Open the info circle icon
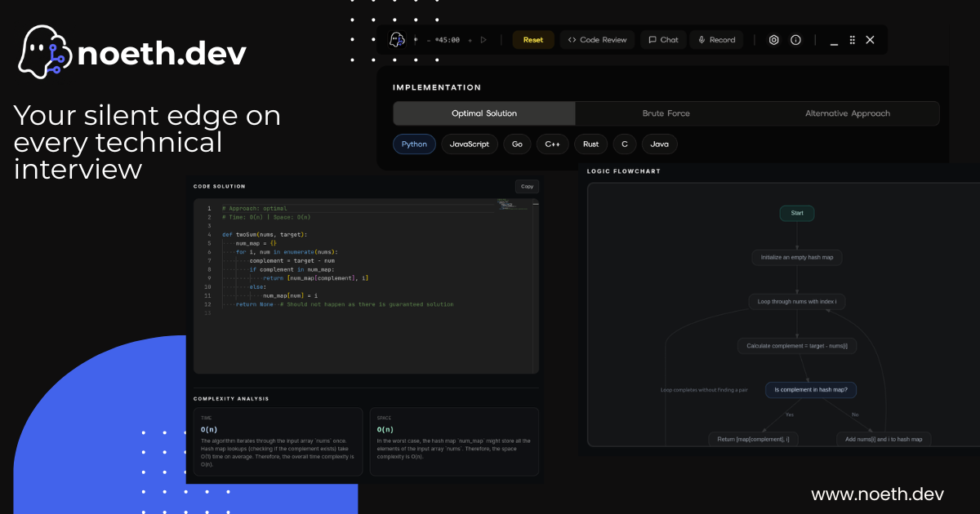The height and width of the screenshot is (514, 980). [795, 39]
